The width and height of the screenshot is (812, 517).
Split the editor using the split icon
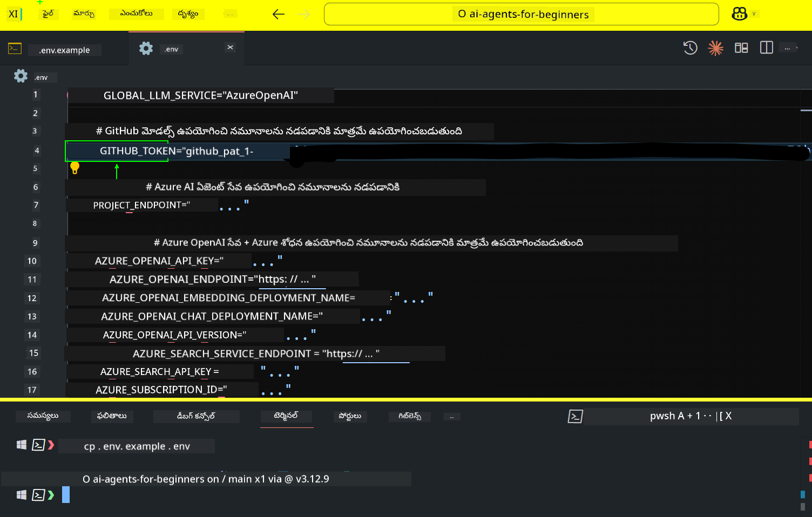[x=766, y=48]
